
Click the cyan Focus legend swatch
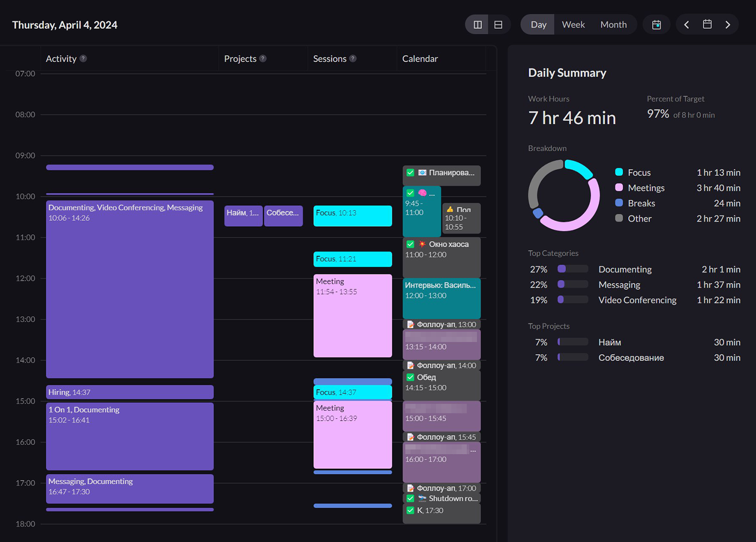point(619,172)
